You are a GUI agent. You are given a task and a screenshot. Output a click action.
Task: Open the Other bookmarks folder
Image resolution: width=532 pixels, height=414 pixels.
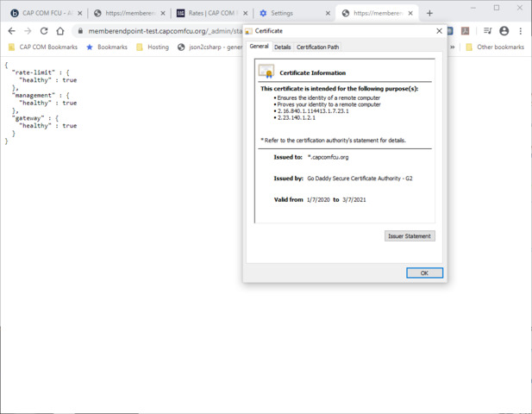pyautogui.click(x=495, y=47)
